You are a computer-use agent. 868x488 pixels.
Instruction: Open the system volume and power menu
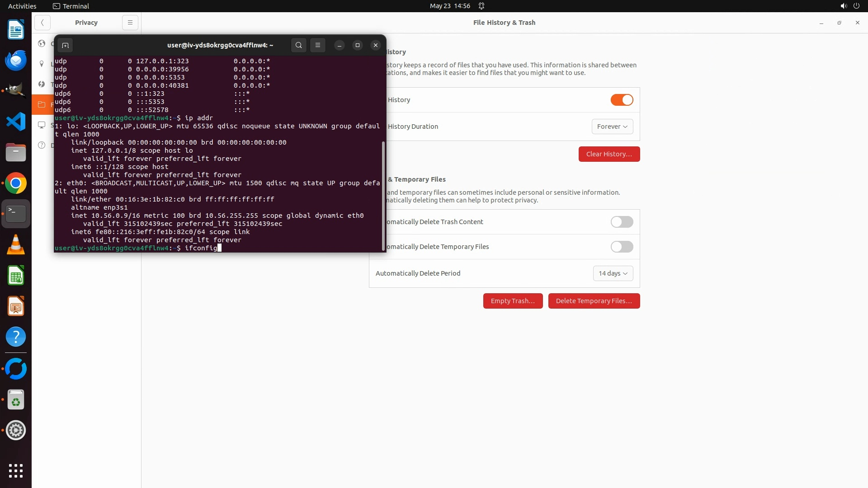[x=849, y=6]
